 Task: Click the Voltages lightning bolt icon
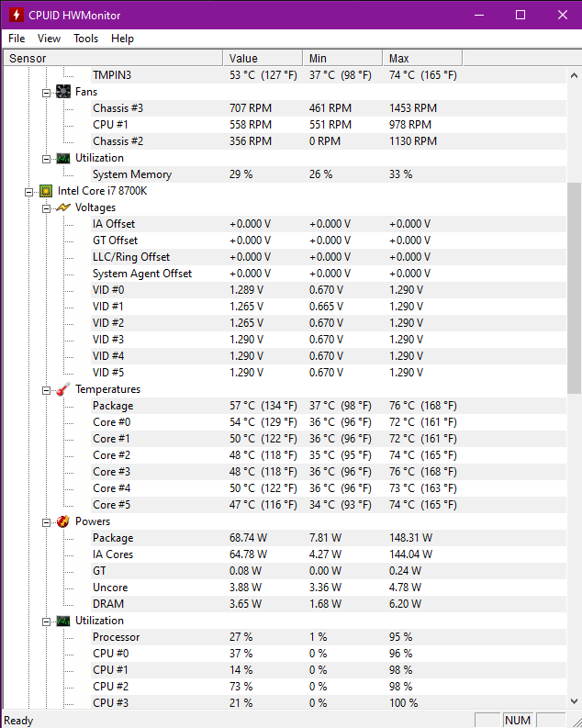tap(63, 207)
